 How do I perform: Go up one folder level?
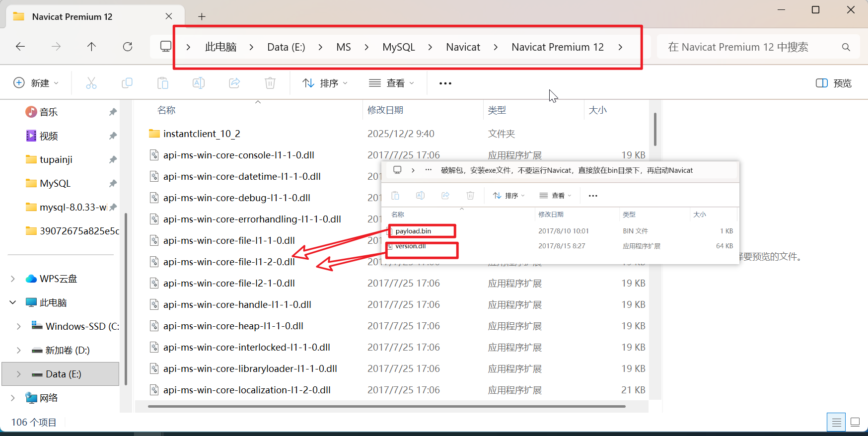click(91, 47)
